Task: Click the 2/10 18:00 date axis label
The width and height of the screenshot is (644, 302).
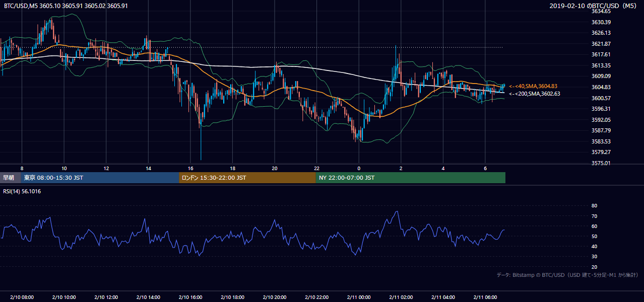Action: (x=232, y=297)
